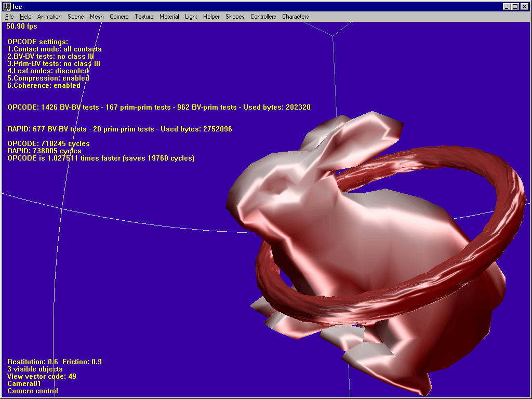Click the 50.90 fps counter text
Screen dimensions: 532x399
tap(22, 26)
